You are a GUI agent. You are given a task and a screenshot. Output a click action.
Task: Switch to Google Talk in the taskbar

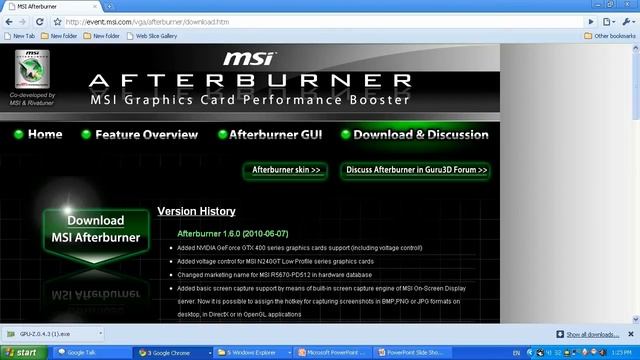click(x=92, y=352)
